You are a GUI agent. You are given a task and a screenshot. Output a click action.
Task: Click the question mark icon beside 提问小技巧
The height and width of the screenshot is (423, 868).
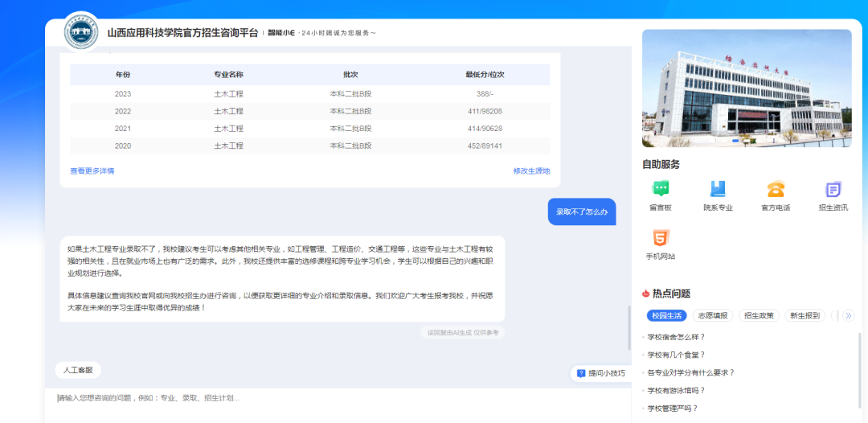(581, 373)
